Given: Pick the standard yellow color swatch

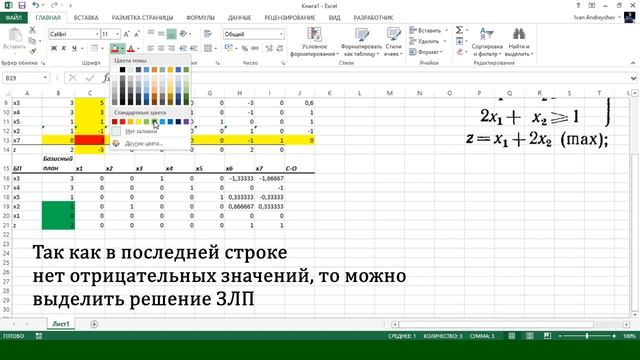Looking at the screenshot, I should point(138,122).
